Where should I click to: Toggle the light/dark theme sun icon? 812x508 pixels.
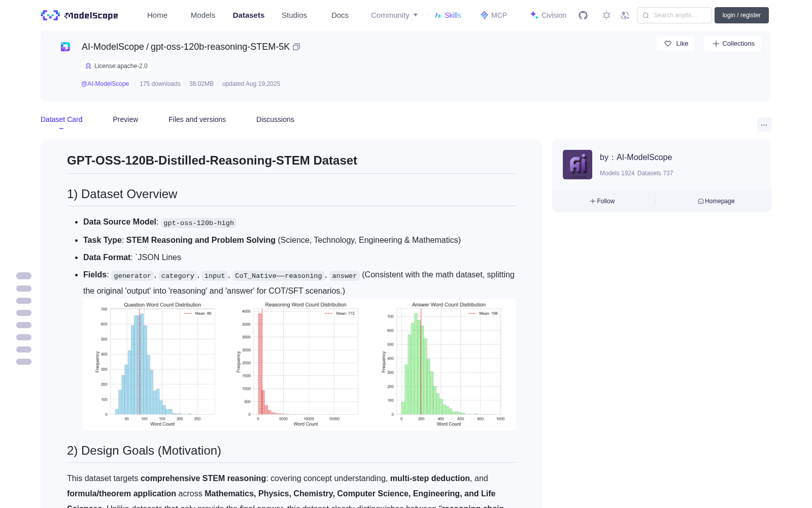606,15
